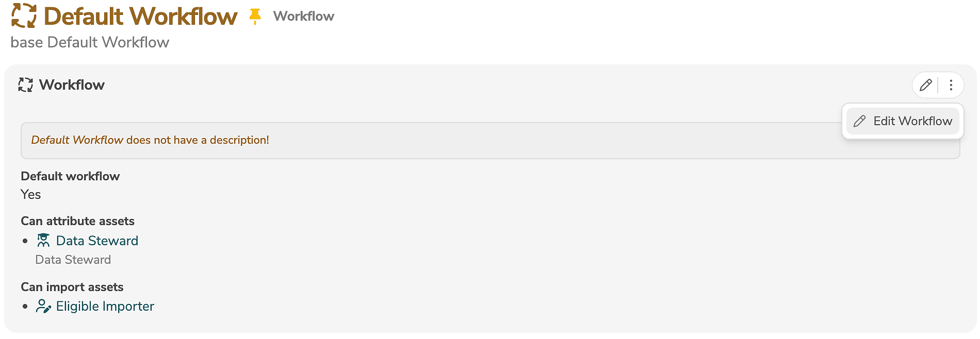The height and width of the screenshot is (339, 980).
Task: Click the yellow pin icon
Action: pos(255,16)
